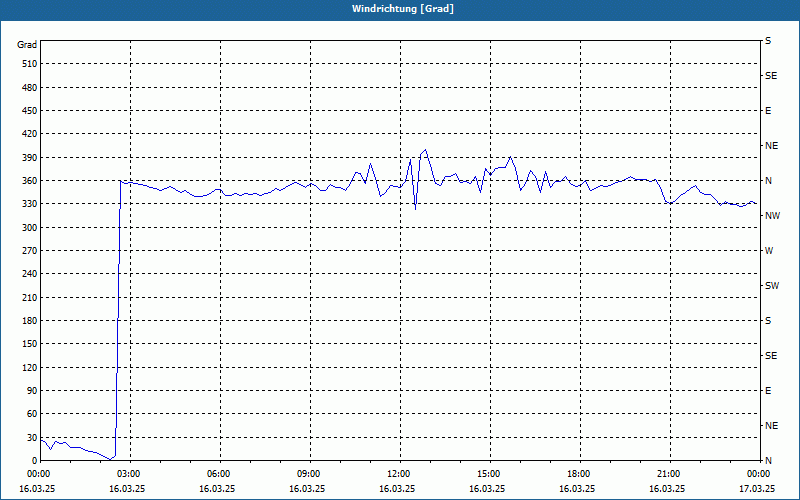Click the 15:00 time label
This screenshot has width=800, height=500.
pyautogui.click(x=490, y=474)
